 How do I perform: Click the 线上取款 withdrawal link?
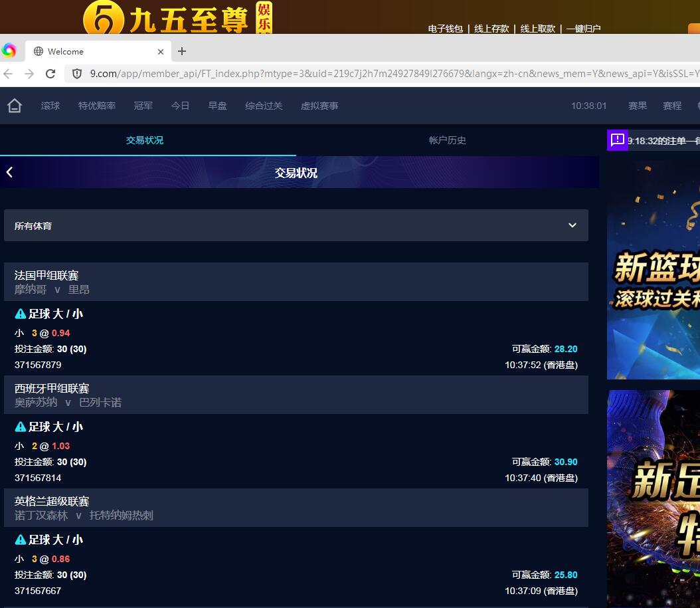click(x=537, y=29)
